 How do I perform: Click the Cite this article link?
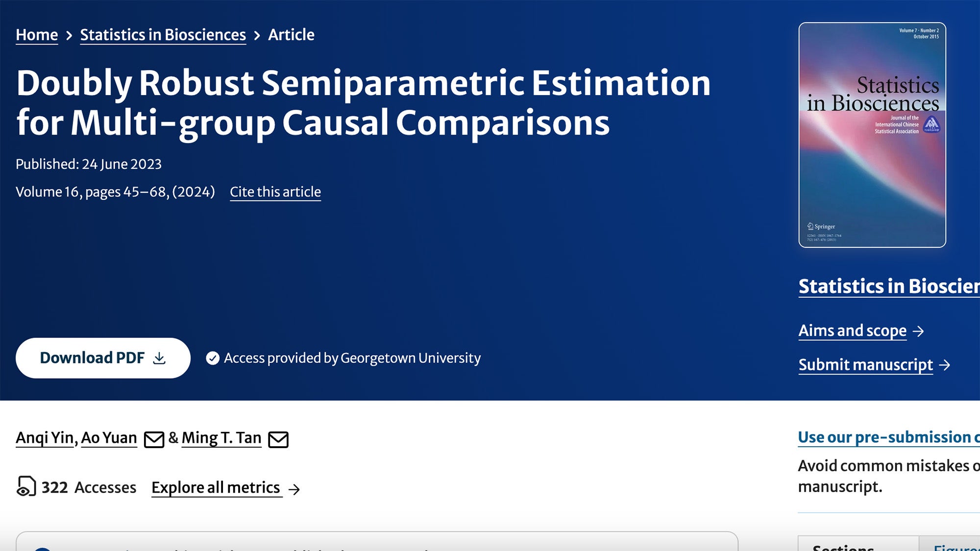click(x=275, y=192)
